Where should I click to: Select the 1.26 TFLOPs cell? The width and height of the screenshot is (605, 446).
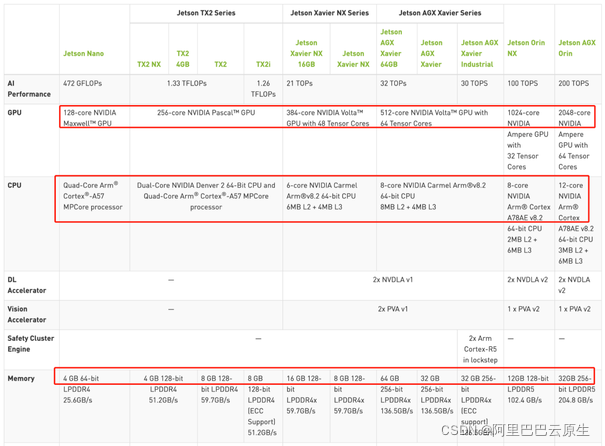point(263,89)
